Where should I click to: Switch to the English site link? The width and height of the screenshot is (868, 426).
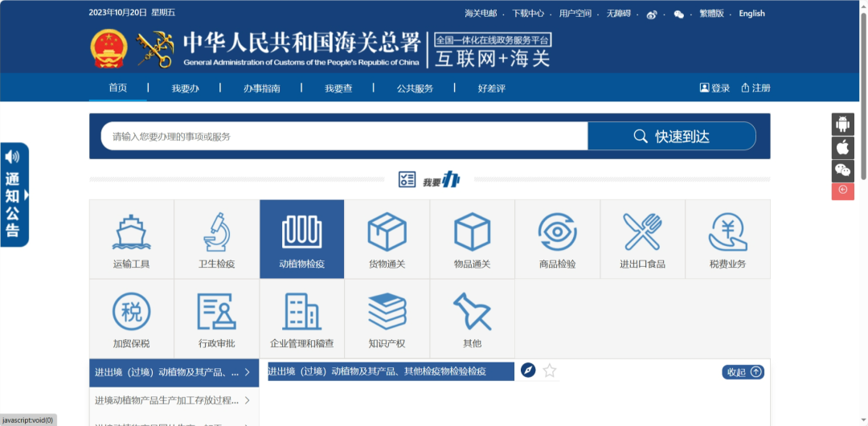(751, 14)
